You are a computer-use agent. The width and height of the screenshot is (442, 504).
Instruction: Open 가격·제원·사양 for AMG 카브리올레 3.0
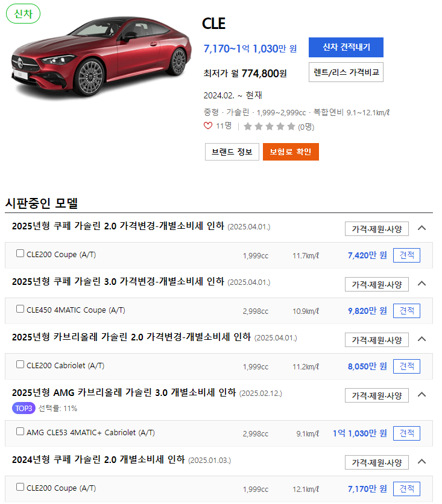coord(377,395)
